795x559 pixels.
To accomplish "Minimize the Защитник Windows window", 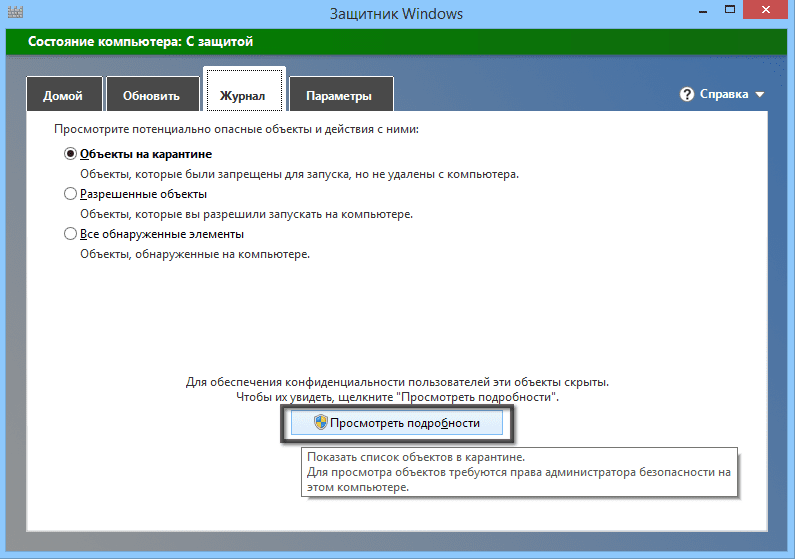I will [x=703, y=10].
